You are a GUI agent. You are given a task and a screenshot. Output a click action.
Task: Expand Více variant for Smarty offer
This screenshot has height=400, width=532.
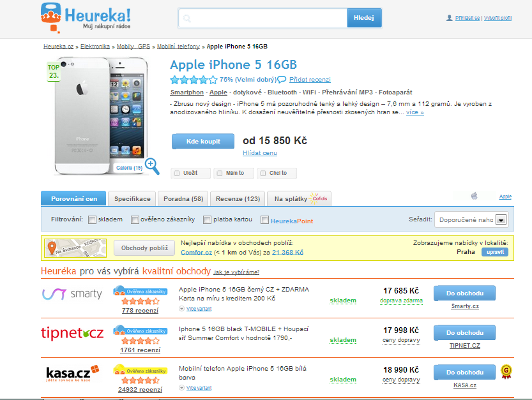(199, 309)
